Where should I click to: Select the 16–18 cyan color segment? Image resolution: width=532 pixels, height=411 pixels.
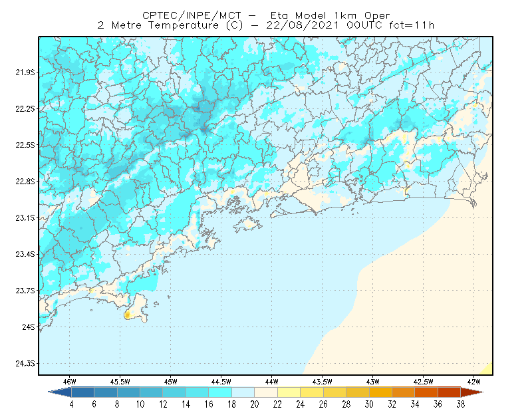click(220, 392)
